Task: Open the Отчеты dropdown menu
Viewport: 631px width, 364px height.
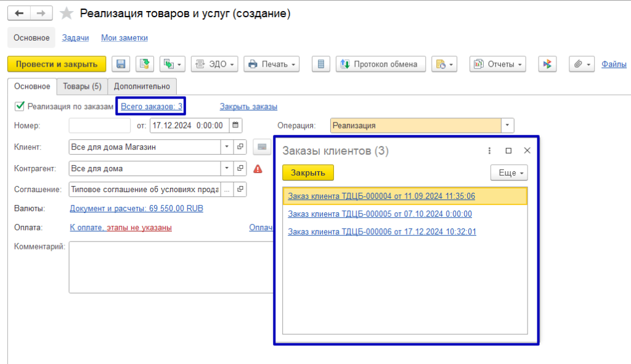Action: 498,64
